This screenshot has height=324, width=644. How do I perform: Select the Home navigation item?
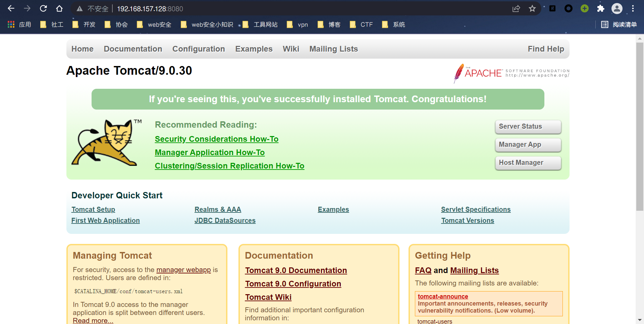click(83, 49)
